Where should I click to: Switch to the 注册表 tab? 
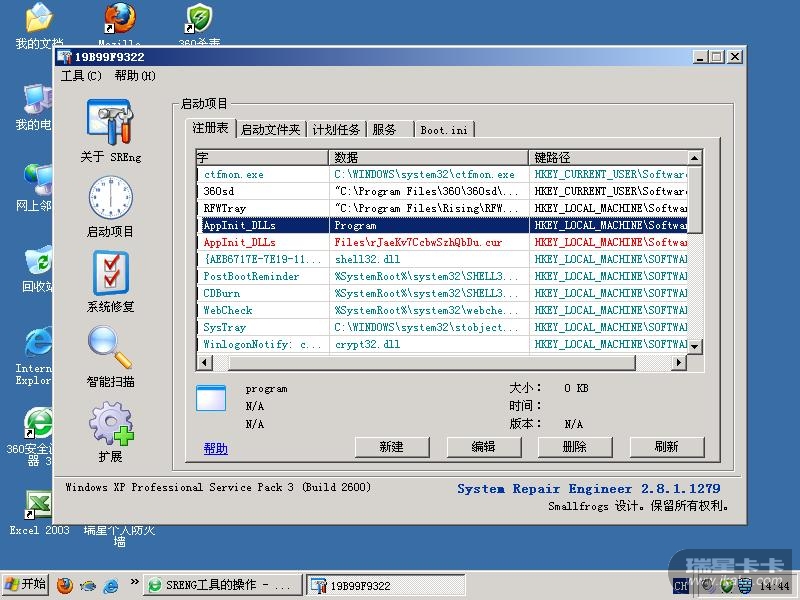[x=210, y=128]
